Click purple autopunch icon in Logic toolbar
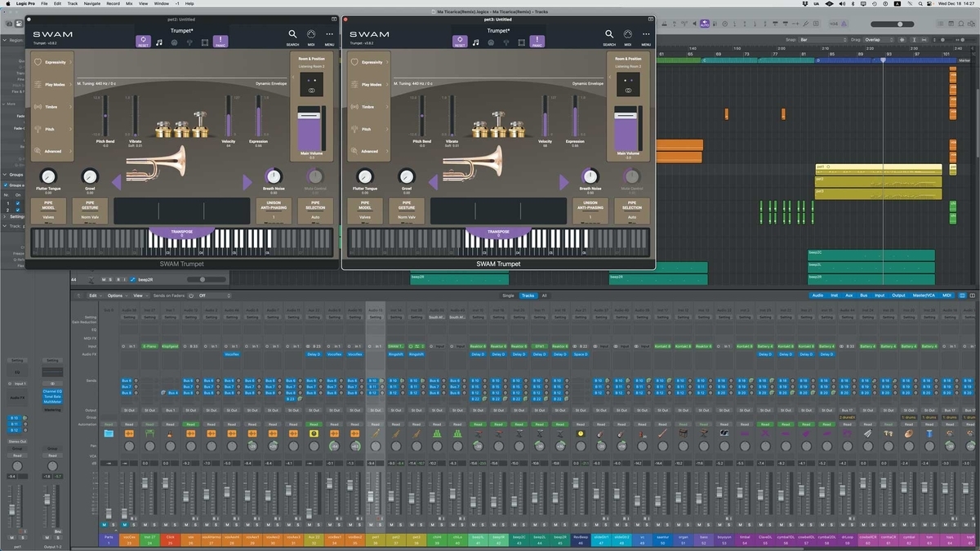Viewport: 980px width, 551px height. [x=705, y=24]
